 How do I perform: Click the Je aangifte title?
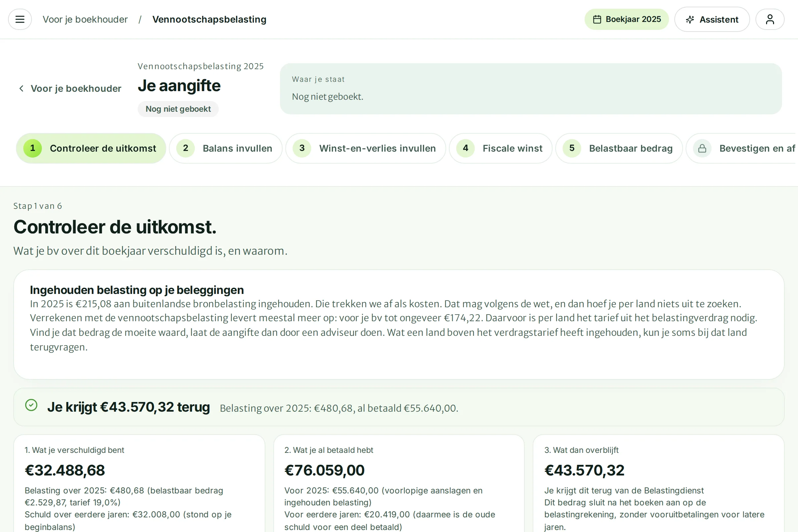click(179, 85)
